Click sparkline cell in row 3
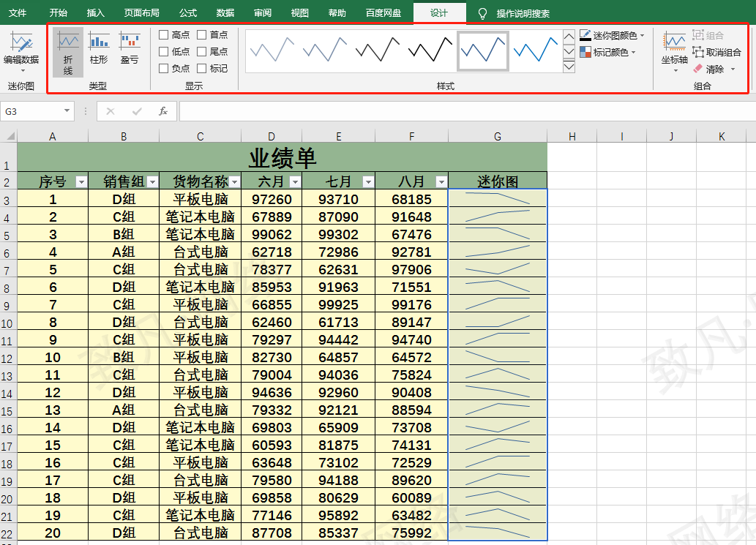756x545 pixels. click(498, 198)
